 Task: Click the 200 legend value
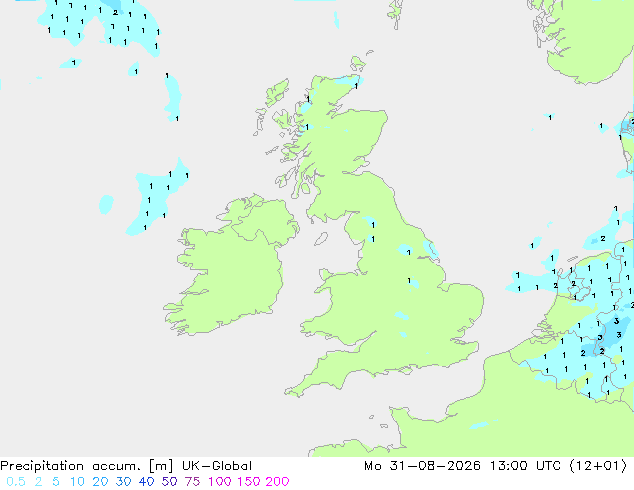(x=277, y=482)
